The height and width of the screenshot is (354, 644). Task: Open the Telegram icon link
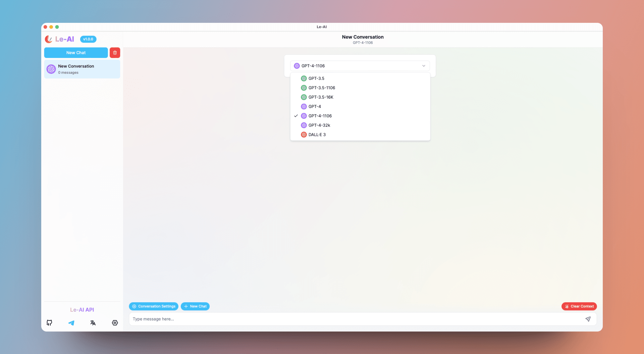pos(71,323)
